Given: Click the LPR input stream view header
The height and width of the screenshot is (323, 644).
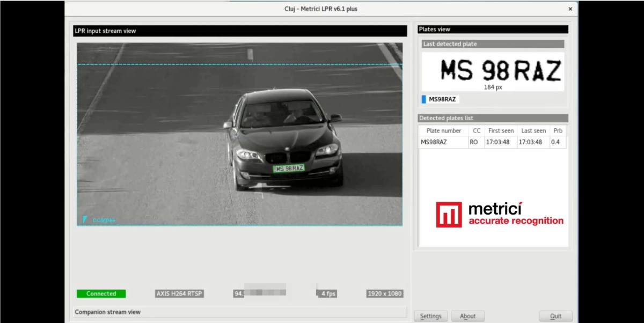Looking at the screenshot, I should tap(239, 31).
